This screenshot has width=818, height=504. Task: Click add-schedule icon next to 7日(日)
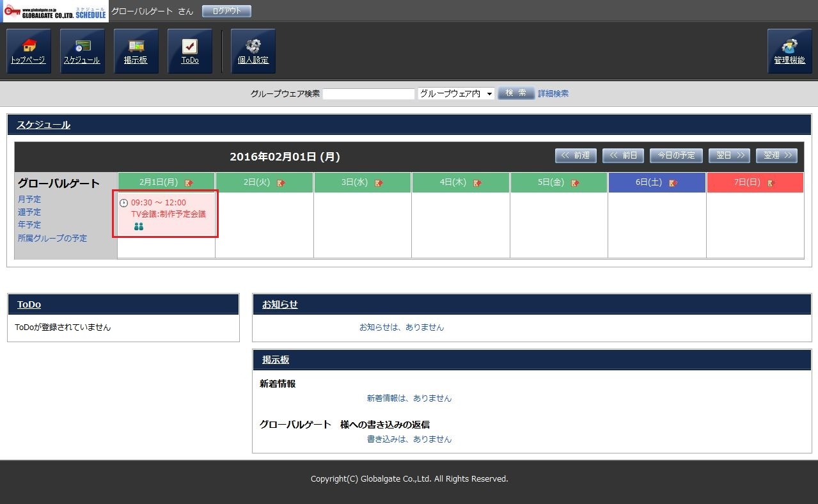[x=771, y=183]
